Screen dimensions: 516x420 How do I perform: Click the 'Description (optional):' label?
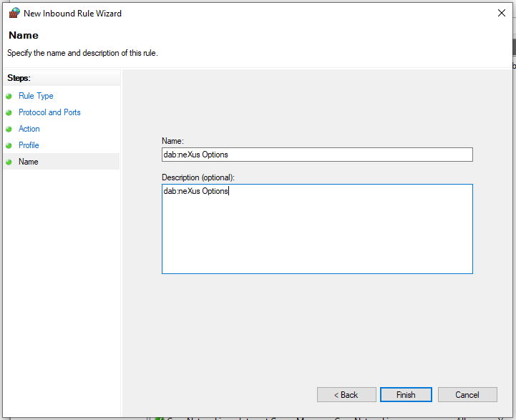198,177
